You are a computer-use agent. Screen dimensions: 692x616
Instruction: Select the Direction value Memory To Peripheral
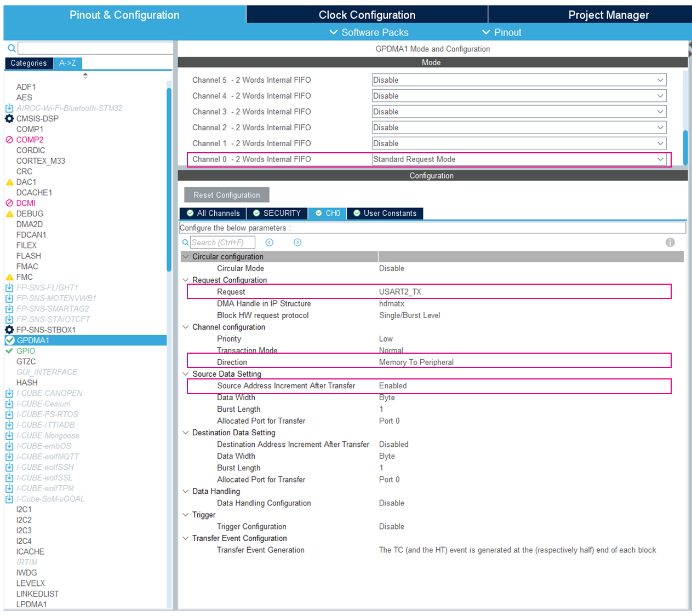click(416, 362)
